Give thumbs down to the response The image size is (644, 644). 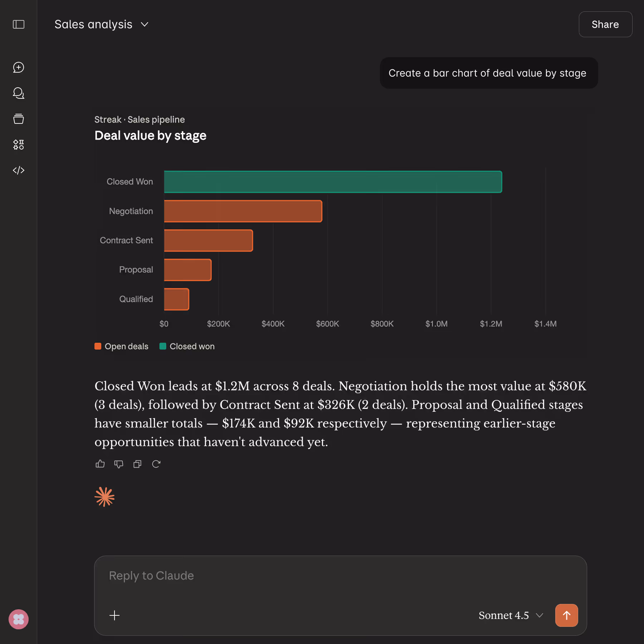tap(119, 464)
